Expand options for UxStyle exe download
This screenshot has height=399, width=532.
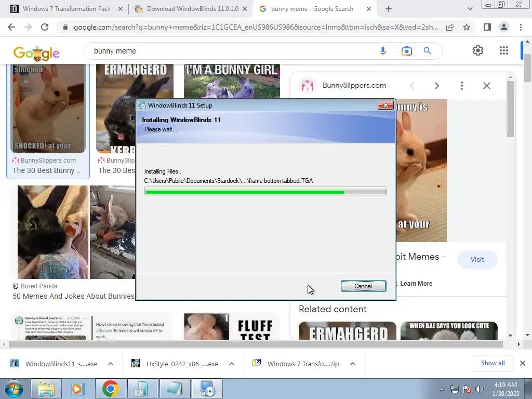(x=231, y=364)
